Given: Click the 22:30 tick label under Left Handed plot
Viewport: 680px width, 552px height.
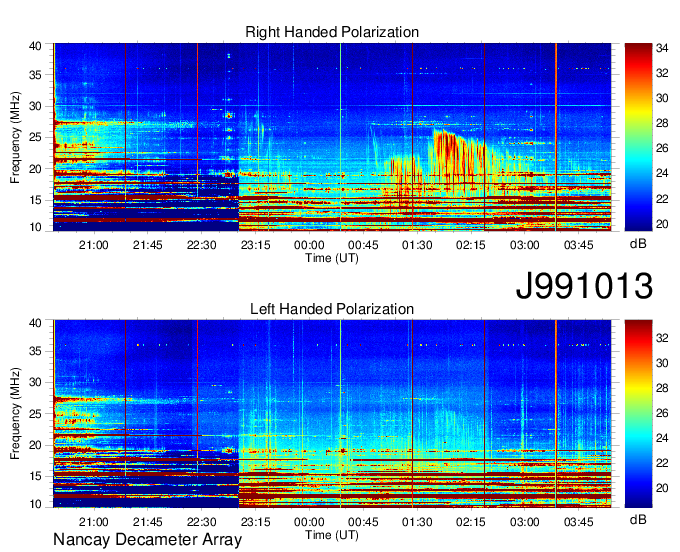Looking at the screenshot, I should tap(202, 522).
